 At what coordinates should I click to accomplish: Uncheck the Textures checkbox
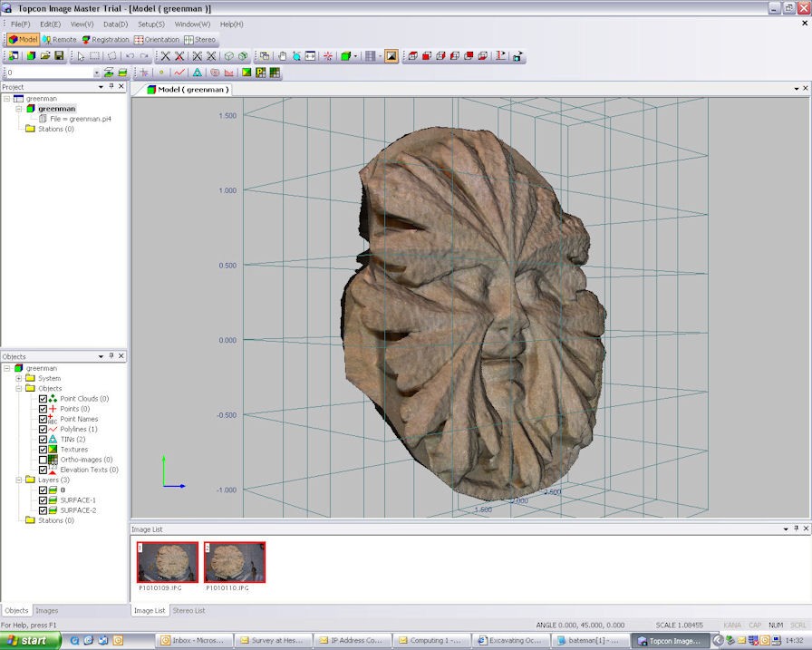click(x=43, y=450)
